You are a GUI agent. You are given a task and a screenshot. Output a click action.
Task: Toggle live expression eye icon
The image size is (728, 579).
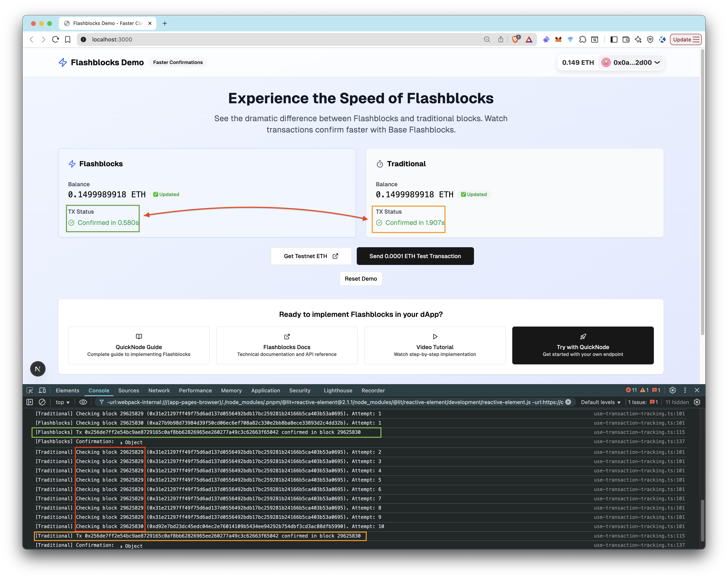pyautogui.click(x=83, y=402)
